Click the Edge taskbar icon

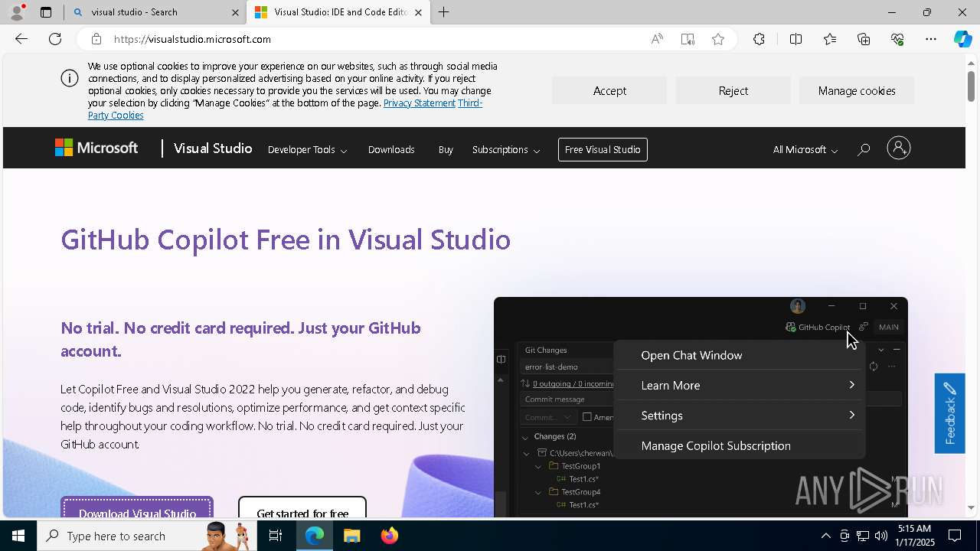(315, 536)
